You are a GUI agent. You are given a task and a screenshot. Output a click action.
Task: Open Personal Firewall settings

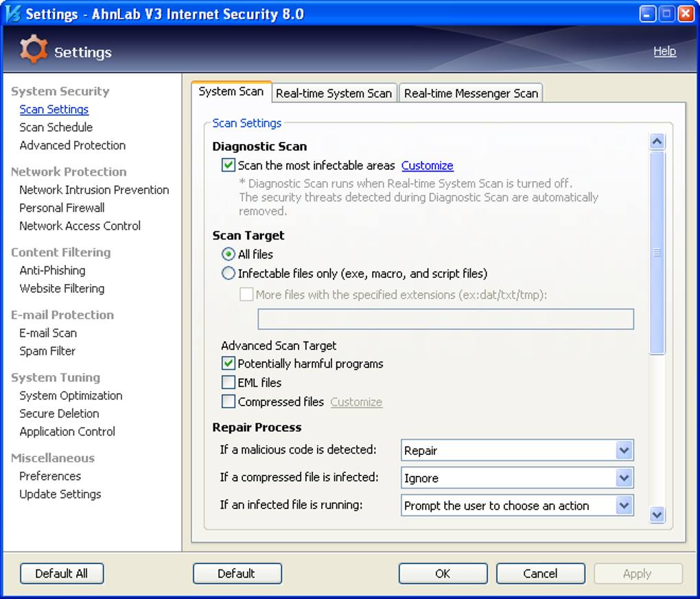tap(62, 208)
